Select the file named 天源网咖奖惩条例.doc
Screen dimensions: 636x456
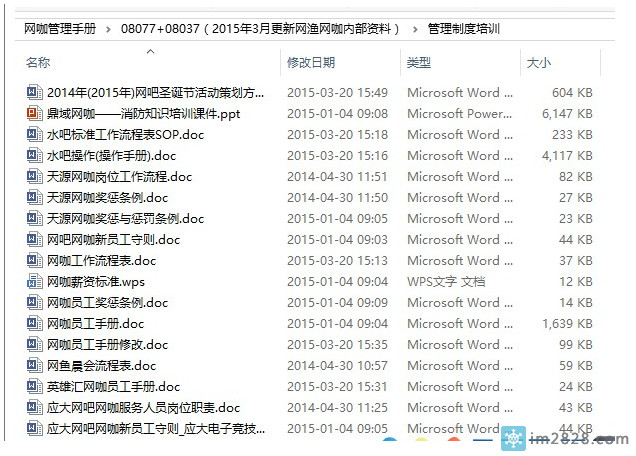[108, 198]
